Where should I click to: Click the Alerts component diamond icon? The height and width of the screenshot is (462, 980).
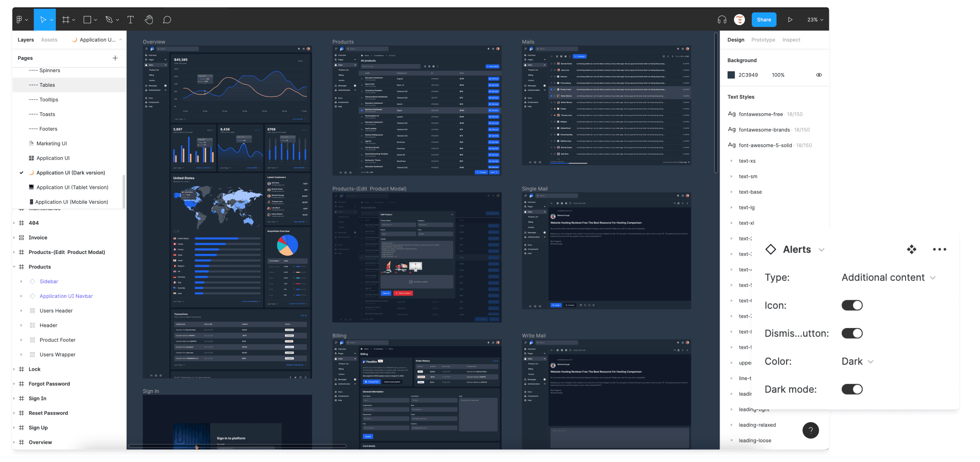[x=771, y=249]
